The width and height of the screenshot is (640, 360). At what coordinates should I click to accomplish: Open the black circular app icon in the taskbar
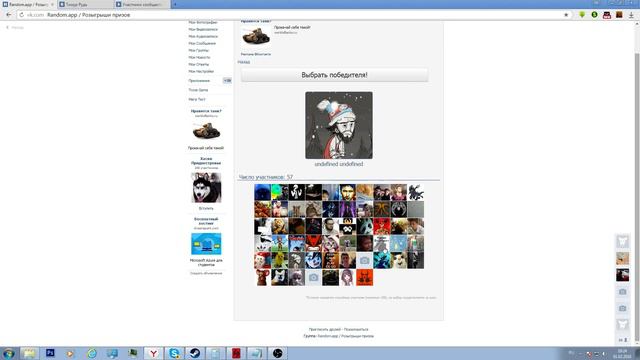278,353
